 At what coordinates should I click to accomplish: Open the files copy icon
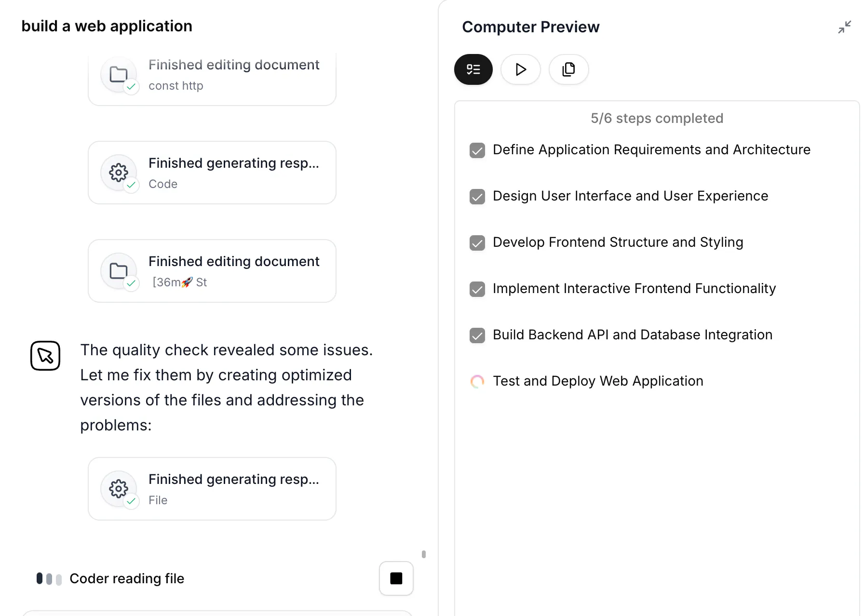pos(568,69)
